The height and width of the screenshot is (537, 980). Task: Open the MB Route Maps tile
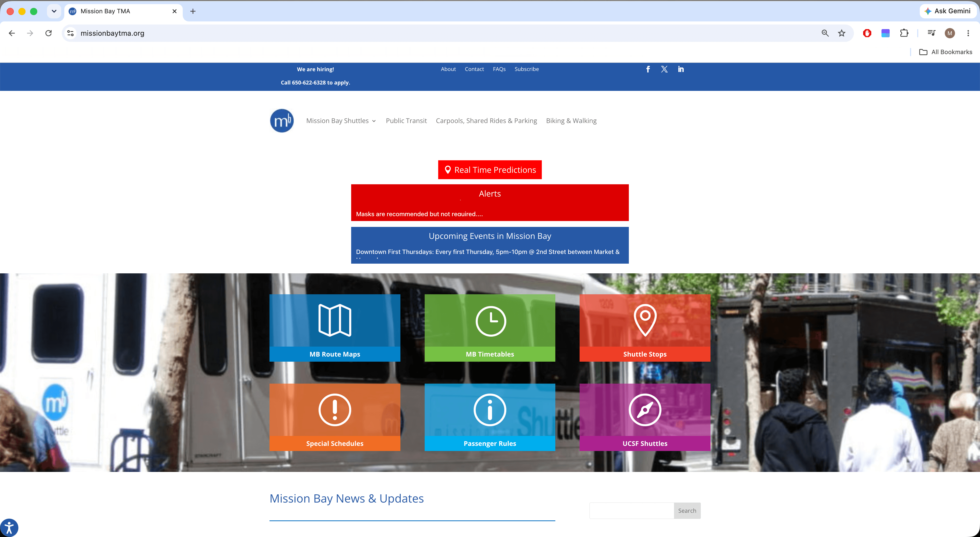[x=335, y=328]
